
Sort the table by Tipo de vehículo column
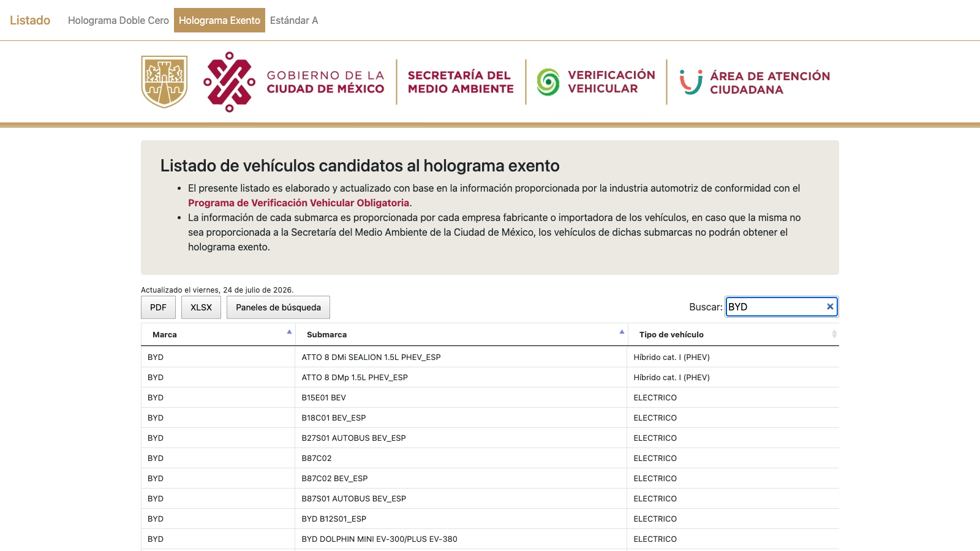(733, 334)
